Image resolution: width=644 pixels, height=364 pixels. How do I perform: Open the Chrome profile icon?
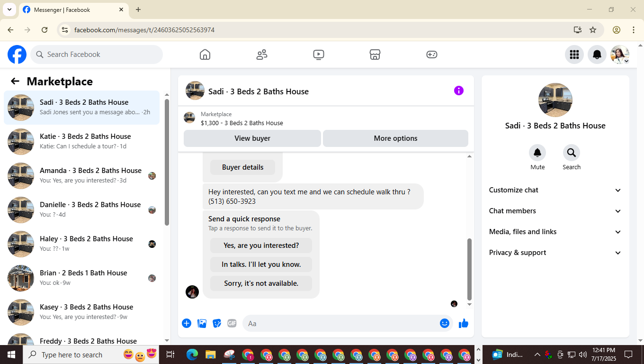click(617, 30)
